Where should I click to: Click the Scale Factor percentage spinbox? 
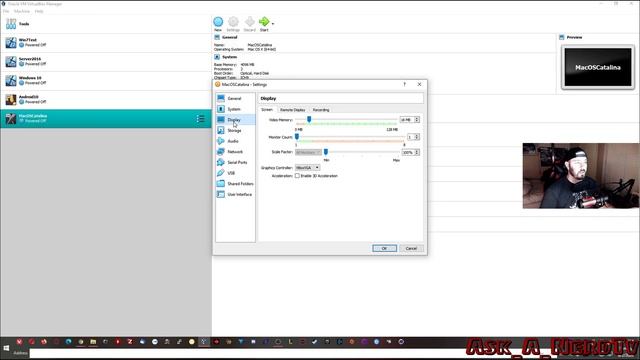411,152
